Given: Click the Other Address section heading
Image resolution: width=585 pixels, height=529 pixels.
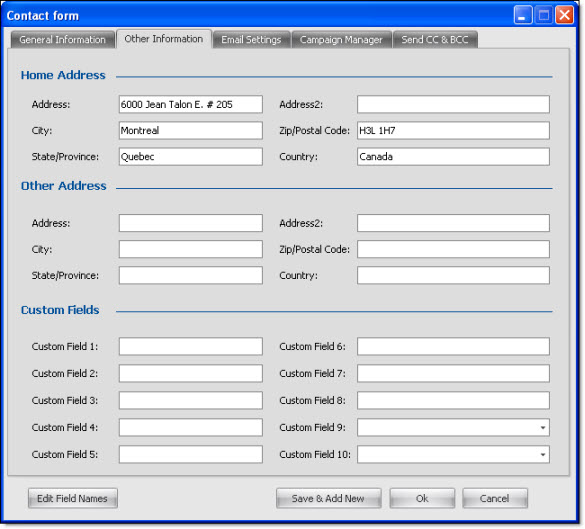Looking at the screenshot, I should pyautogui.click(x=63, y=186).
